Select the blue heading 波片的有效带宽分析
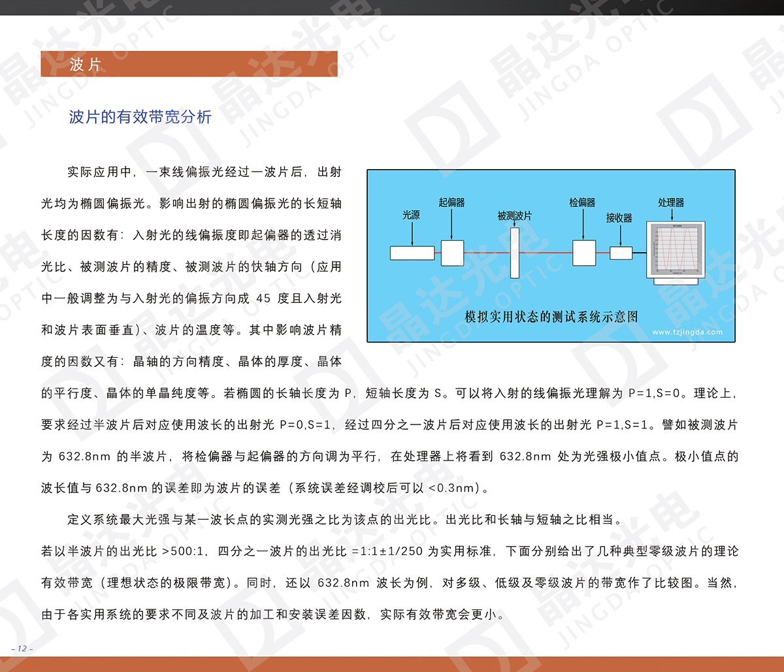The height and width of the screenshot is (672, 784). click(x=140, y=117)
